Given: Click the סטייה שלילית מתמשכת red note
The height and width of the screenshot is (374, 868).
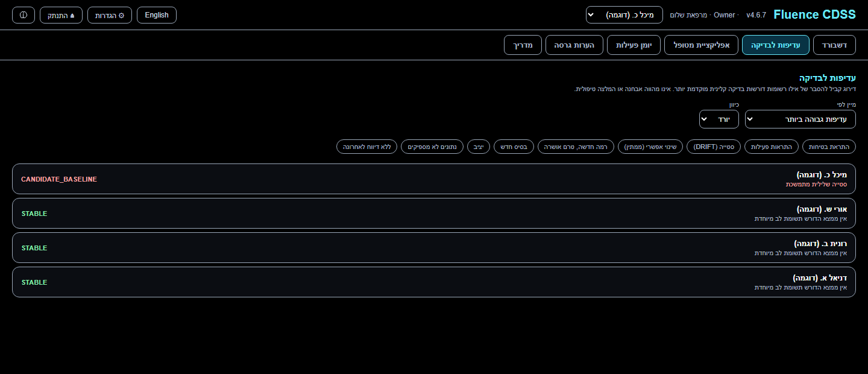Looking at the screenshot, I should [817, 184].
